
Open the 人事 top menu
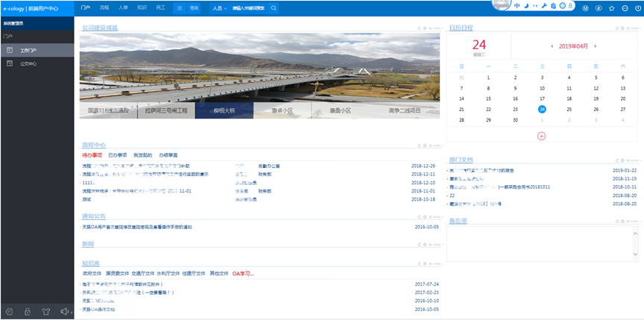tap(123, 7)
